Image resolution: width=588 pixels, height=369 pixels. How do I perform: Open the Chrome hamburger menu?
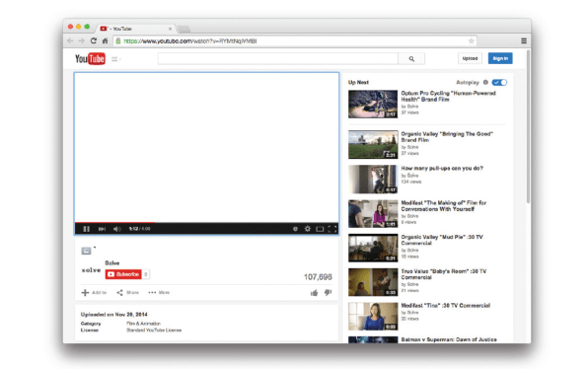pyautogui.click(x=524, y=40)
